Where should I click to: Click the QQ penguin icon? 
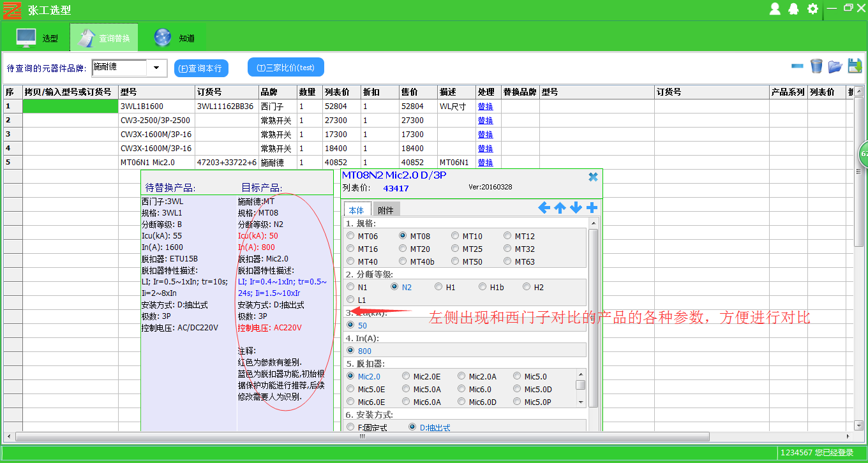pyautogui.click(x=794, y=9)
